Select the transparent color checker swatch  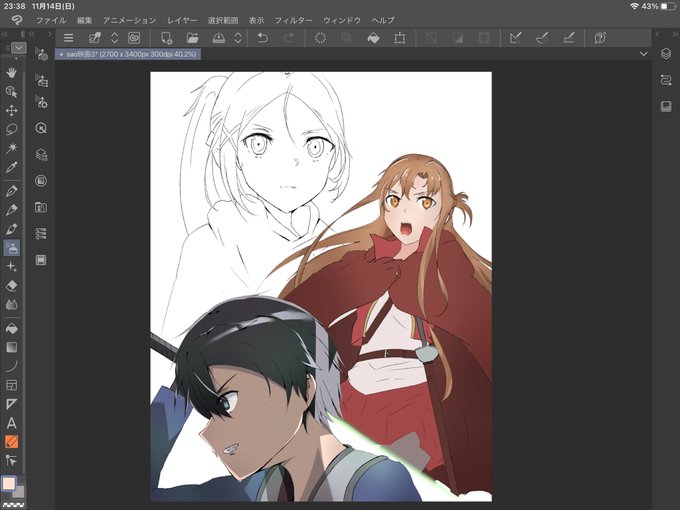pyautogui.click(x=13, y=505)
